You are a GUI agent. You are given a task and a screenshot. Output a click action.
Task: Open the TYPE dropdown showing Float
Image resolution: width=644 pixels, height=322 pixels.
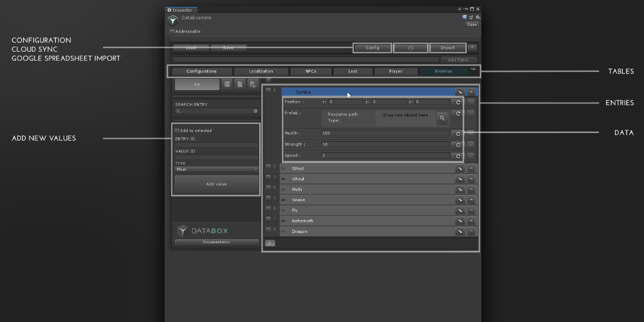coord(216,170)
